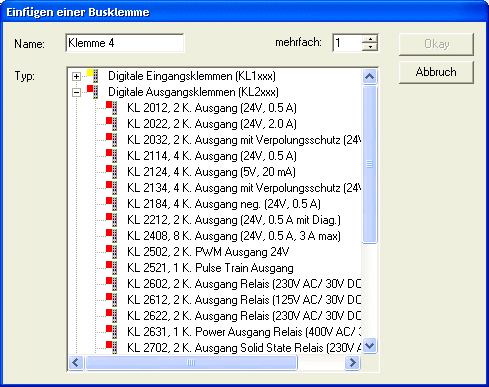489x387 pixels.
Task: Click the KL 2124 terminal icon
Action: (112, 172)
